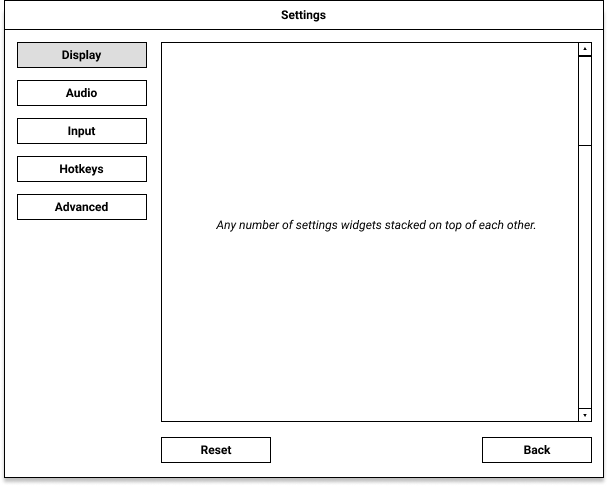Viewport: 608px width, 486px height.
Task: Click the 'Any number of settings widgets' placeholder text
Action: pyautogui.click(x=376, y=225)
